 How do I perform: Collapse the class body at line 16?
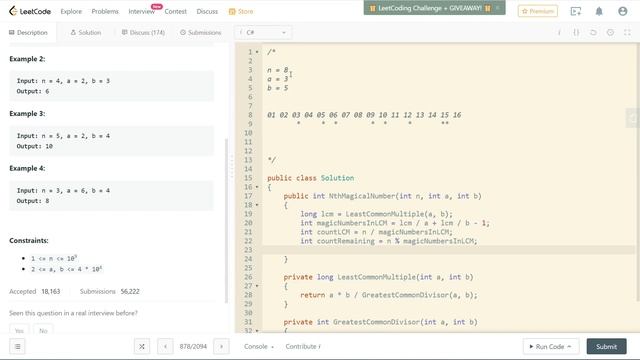[257, 187]
